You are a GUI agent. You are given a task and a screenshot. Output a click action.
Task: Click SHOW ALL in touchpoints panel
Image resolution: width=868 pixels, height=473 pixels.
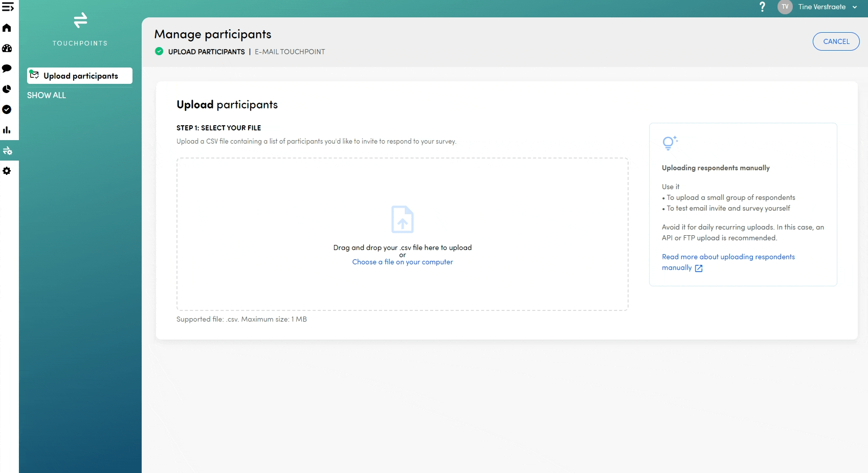pos(47,95)
